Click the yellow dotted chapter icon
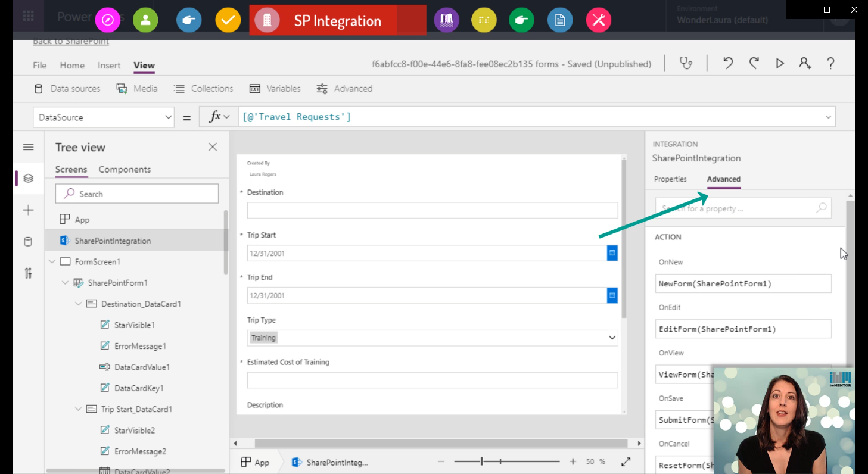This screenshot has height=474, width=868. click(484, 20)
